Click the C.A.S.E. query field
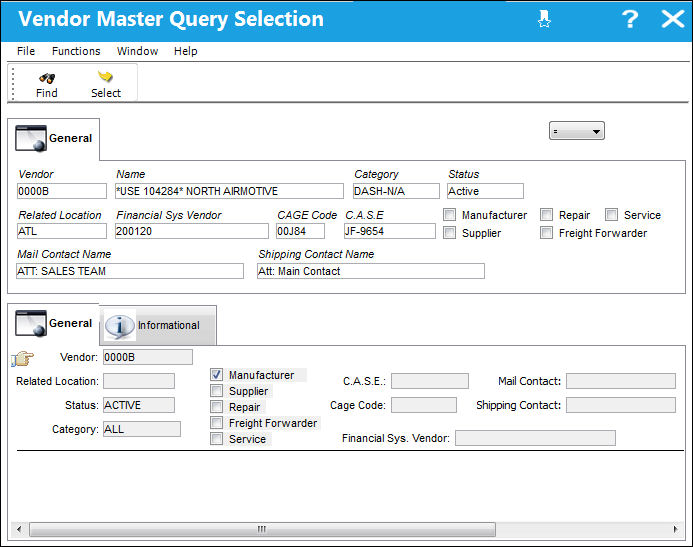Screen dimensions: 693x547 pyautogui.click(x=430, y=381)
